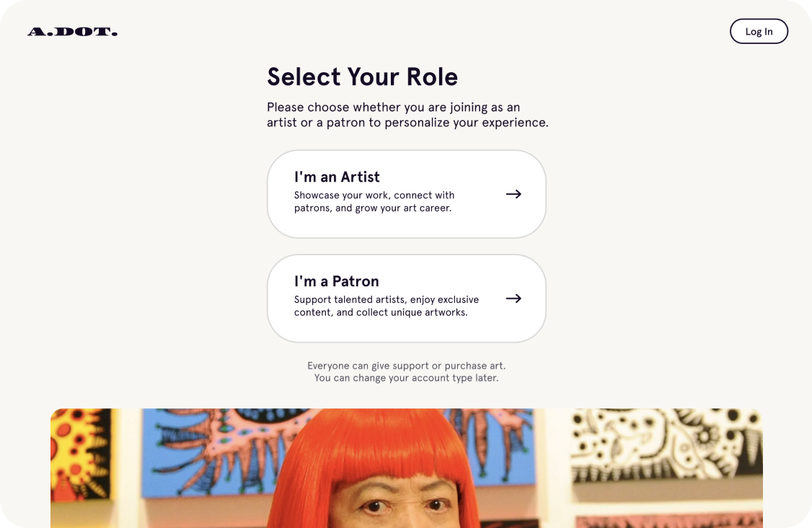Click the "Select Your Role" heading
812x528 pixels.
coord(362,77)
